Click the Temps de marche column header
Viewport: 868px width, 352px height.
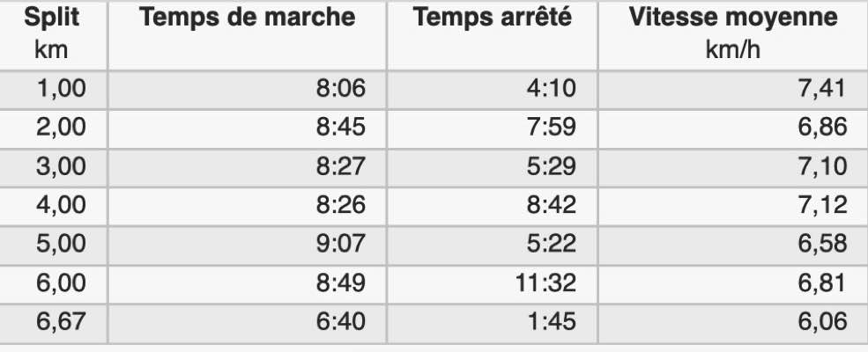click(248, 34)
